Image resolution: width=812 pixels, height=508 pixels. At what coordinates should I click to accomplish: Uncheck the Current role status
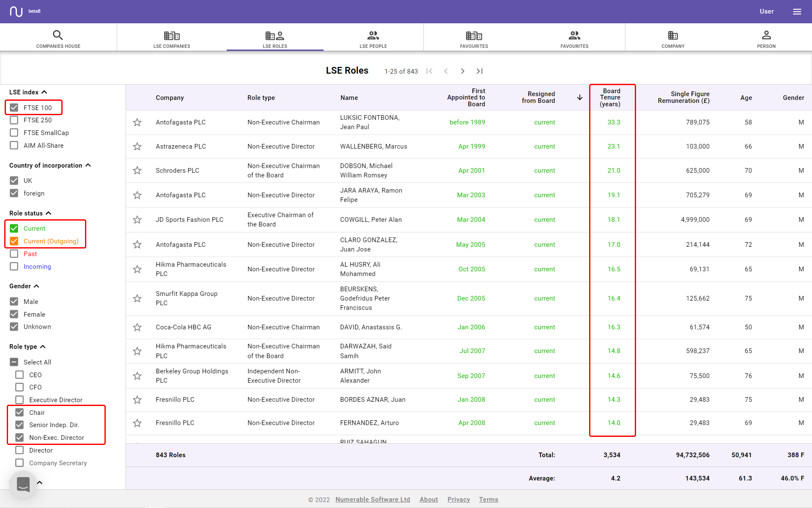(x=14, y=229)
